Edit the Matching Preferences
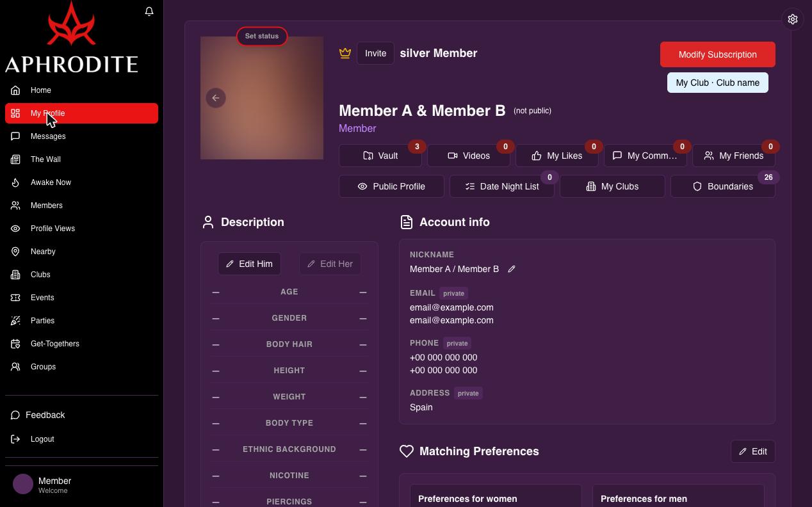The image size is (812, 507). pos(753,451)
